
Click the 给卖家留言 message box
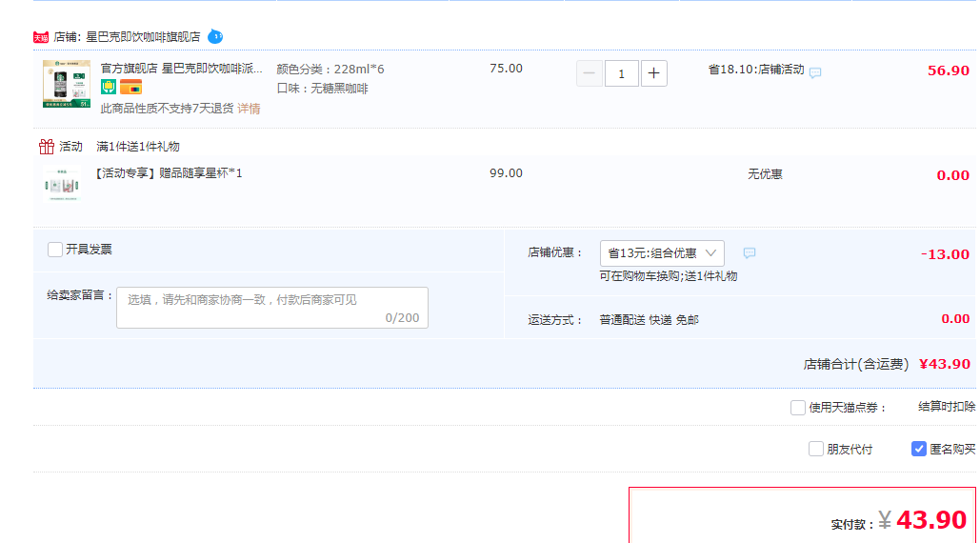tap(272, 308)
